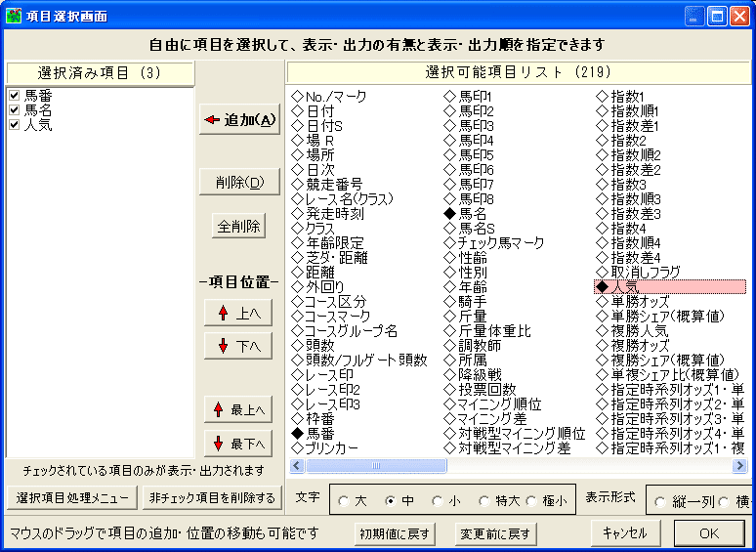Image resolution: width=756 pixels, height=552 pixels.
Task: Select the 中 font size radio button
Action: pyautogui.click(x=391, y=501)
